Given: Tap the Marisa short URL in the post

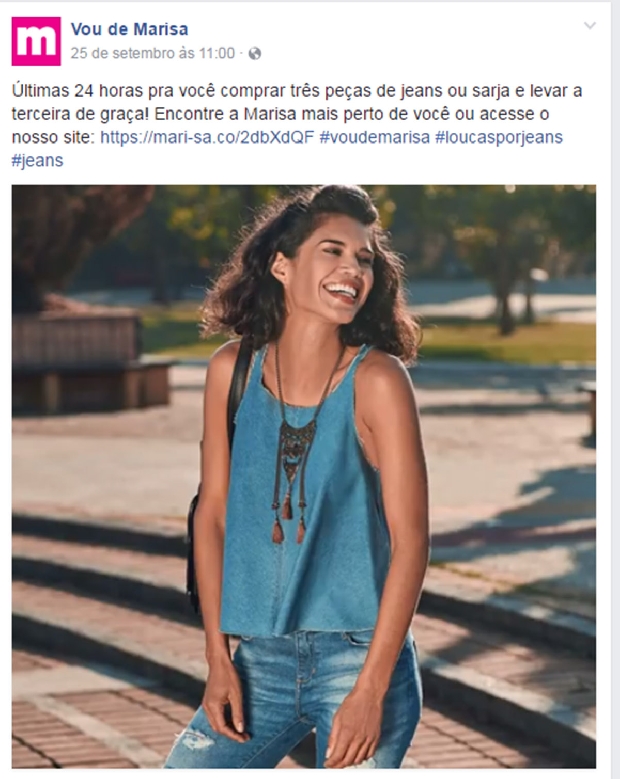Looking at the screenshot, I should 207,137.
